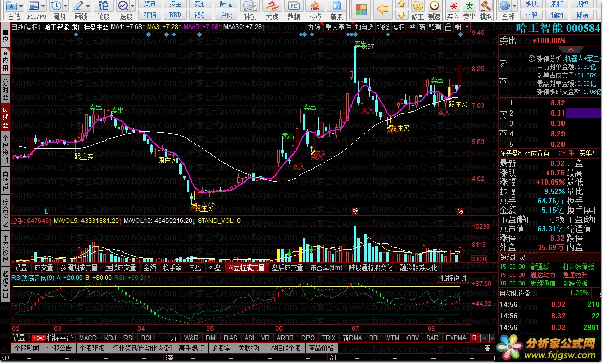Click the 期货 toolbar button

582,15
